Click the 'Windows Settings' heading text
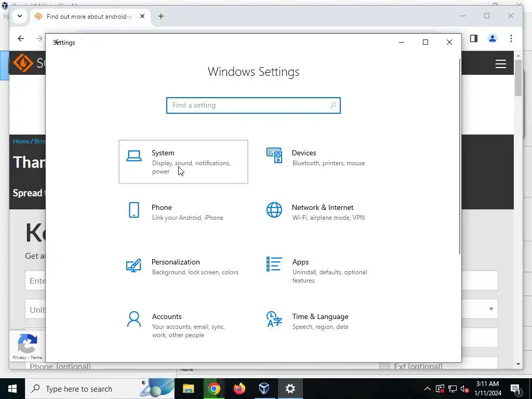 pos(254,72)
